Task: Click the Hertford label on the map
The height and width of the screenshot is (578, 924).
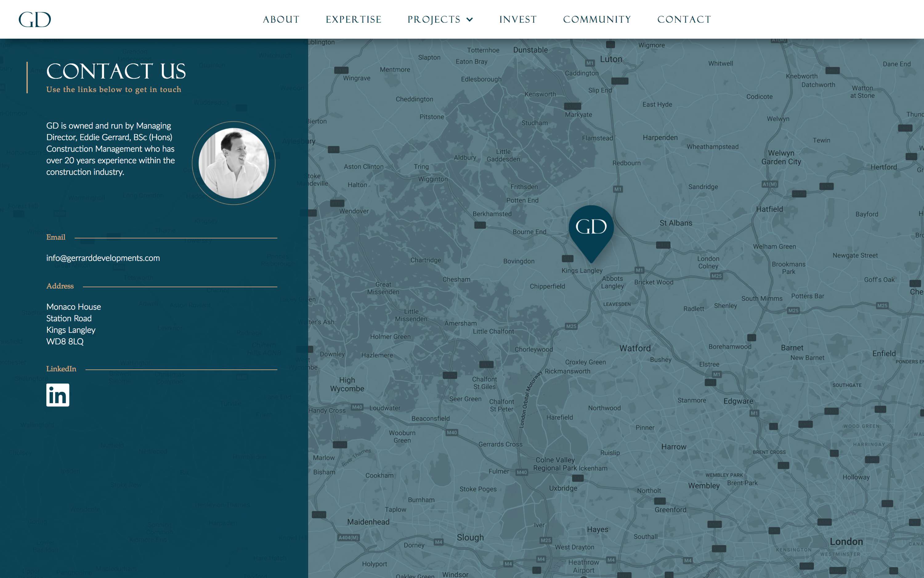Action: click(x=884, y=167)
